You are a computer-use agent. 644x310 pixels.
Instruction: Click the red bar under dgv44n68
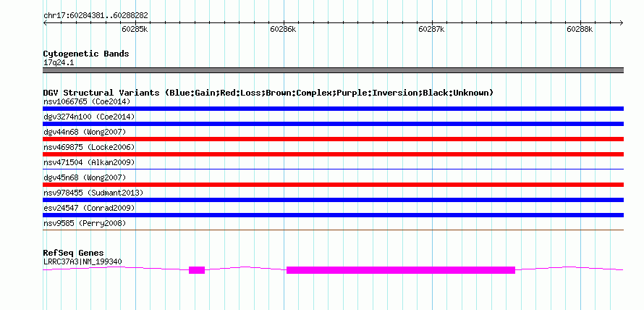click(x=333, y=139)
